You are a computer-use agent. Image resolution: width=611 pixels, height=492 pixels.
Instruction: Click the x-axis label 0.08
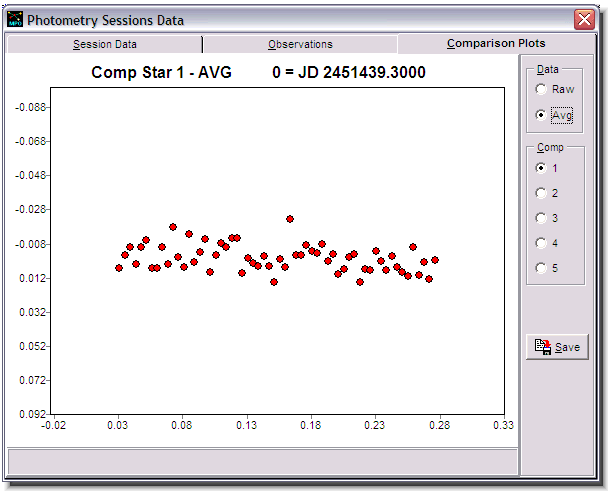coord(182,425)
